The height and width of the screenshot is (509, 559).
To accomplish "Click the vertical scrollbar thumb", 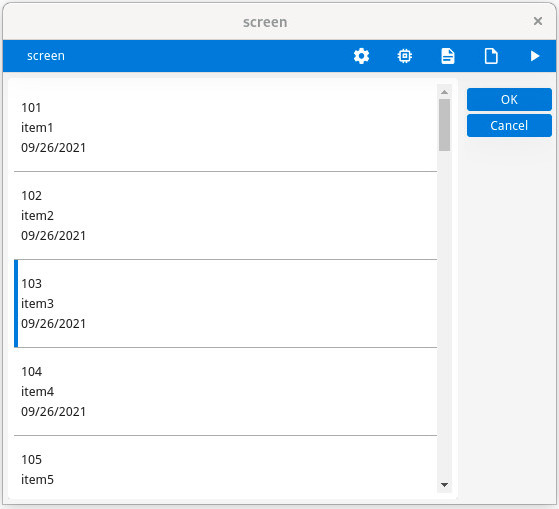I will (444, 125).
